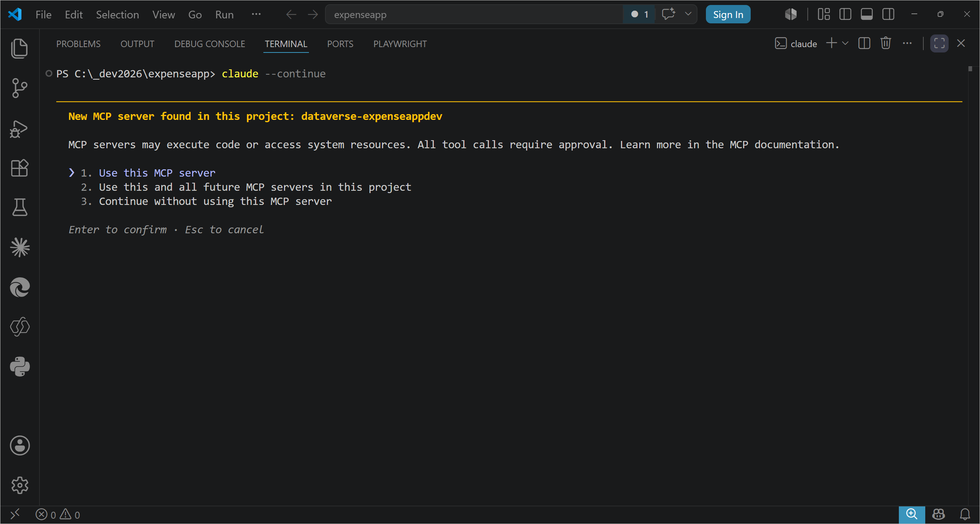Click the dataverse-expenseappdev server name heading
Image resolution: width=980 pixels, height=524 pixels.
(x=371, y=116)
